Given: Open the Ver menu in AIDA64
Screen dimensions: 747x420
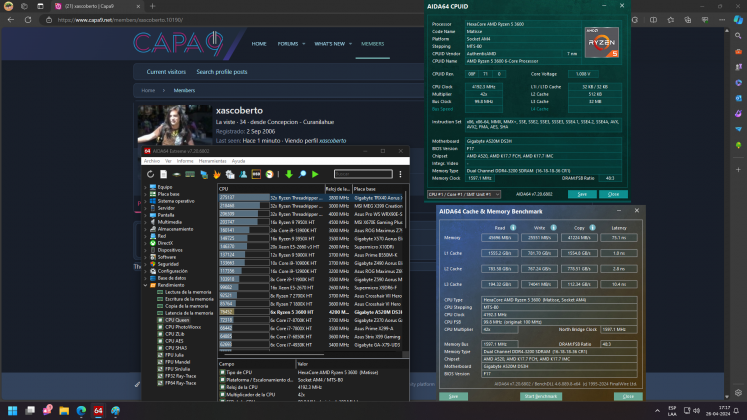Looking at the screenshot, I should pyautogui.click(x=168, y=161).
